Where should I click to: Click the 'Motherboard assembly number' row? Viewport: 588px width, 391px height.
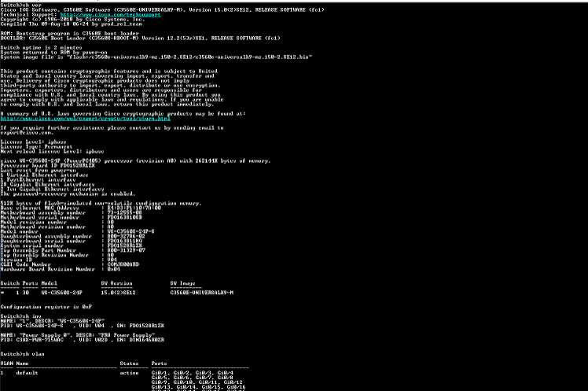[x=72, y=212]
